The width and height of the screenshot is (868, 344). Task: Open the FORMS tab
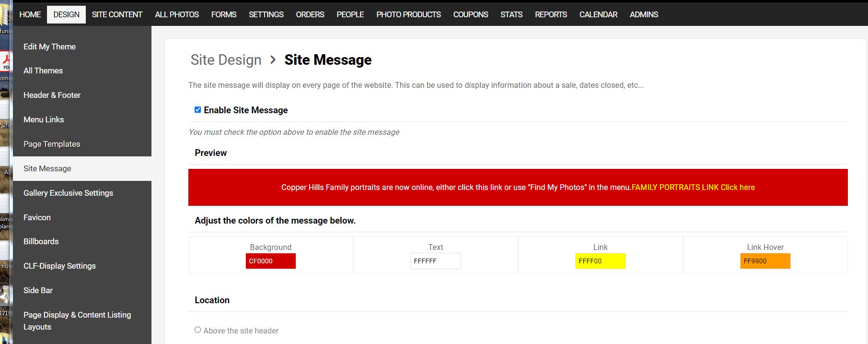224,14
